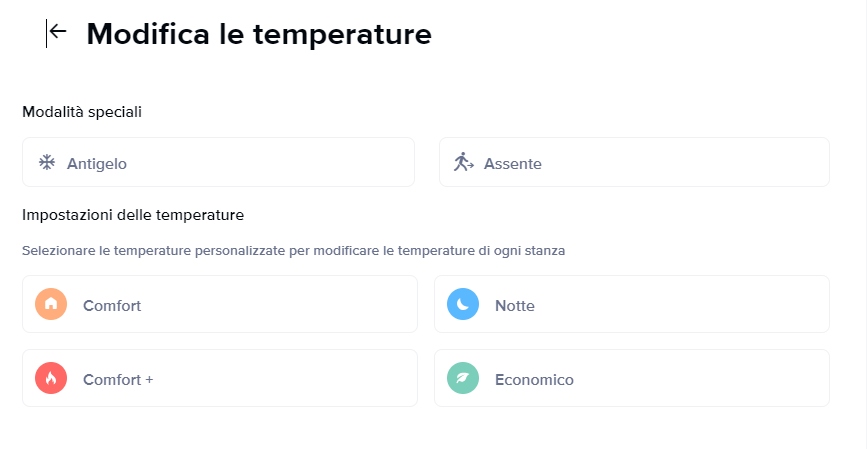Screen dimensions: 867x449
Task: Click the Impostazioni delle temperature heading
Action: (133, 215)
